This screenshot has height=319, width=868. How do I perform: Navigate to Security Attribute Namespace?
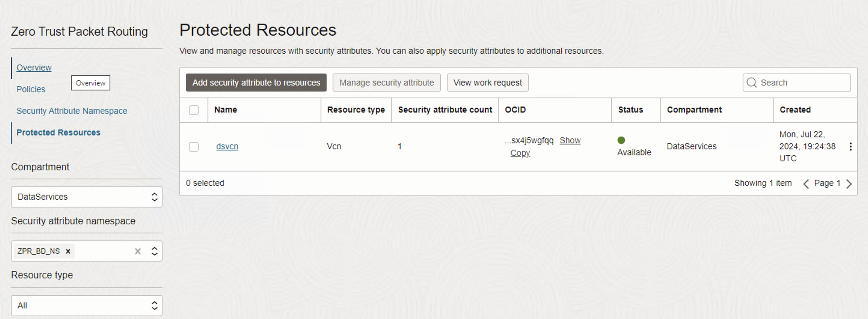tap(72, 111)
